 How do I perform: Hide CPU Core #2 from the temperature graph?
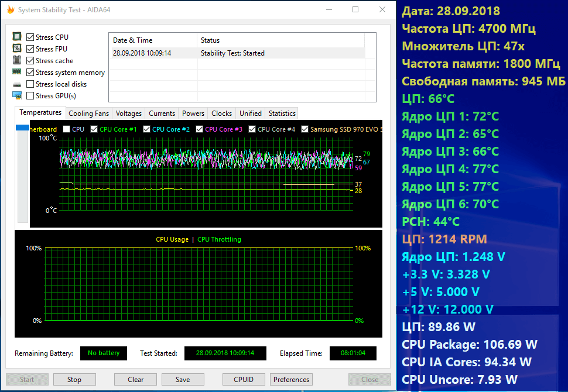(x=146, y=129)
